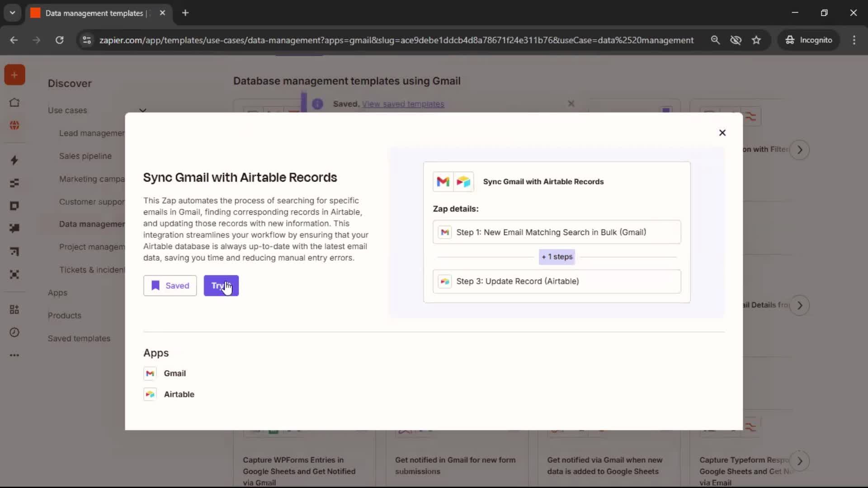Open Step 1 New Email Matching Search
The image size is (868, 488).
(557, 232)
